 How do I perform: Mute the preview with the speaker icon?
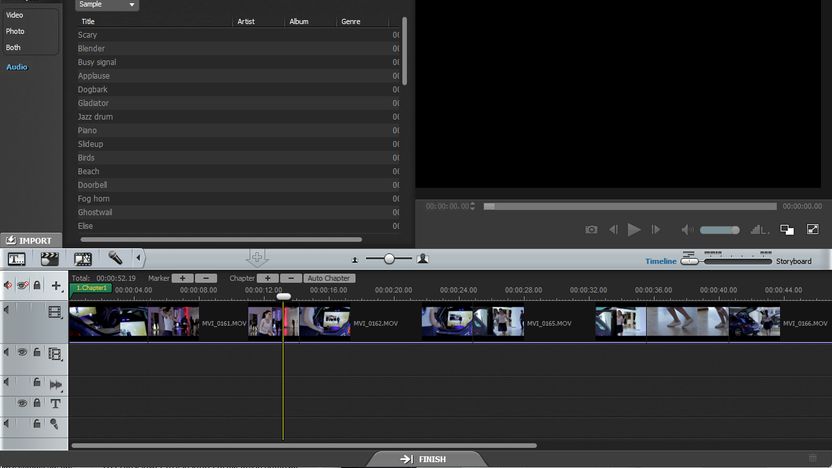pyautogui.click(x=687, y=229)
